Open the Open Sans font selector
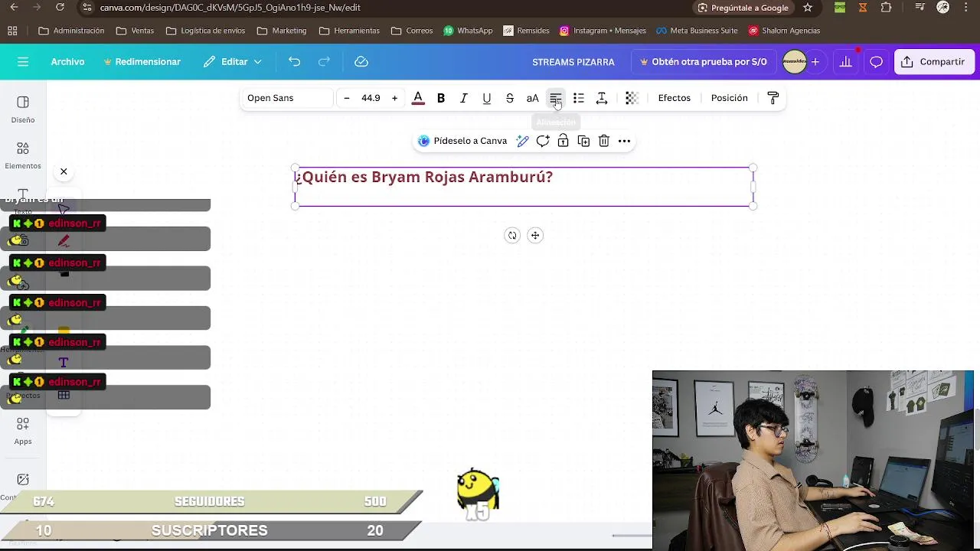The image size is (980, 551). pos(288,98)
